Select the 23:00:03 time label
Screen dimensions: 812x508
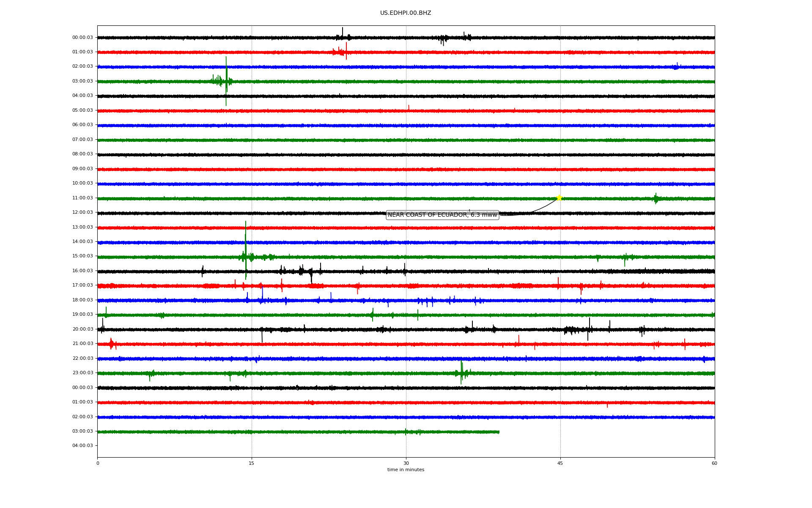[82, 373]
